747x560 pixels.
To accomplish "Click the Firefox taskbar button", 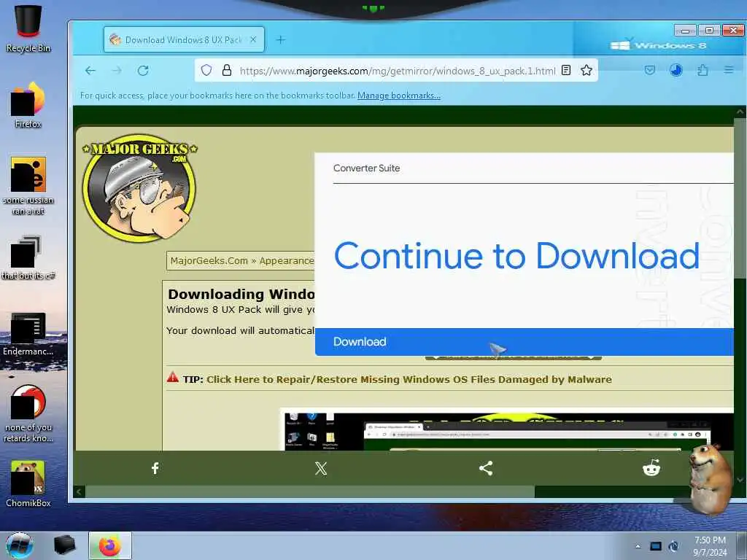I will (x=110, y=545).
